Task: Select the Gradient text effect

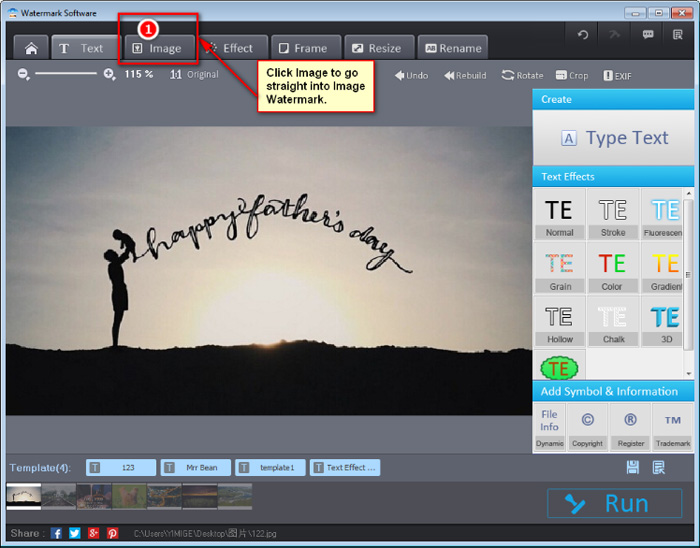Action: coord(662,268)
